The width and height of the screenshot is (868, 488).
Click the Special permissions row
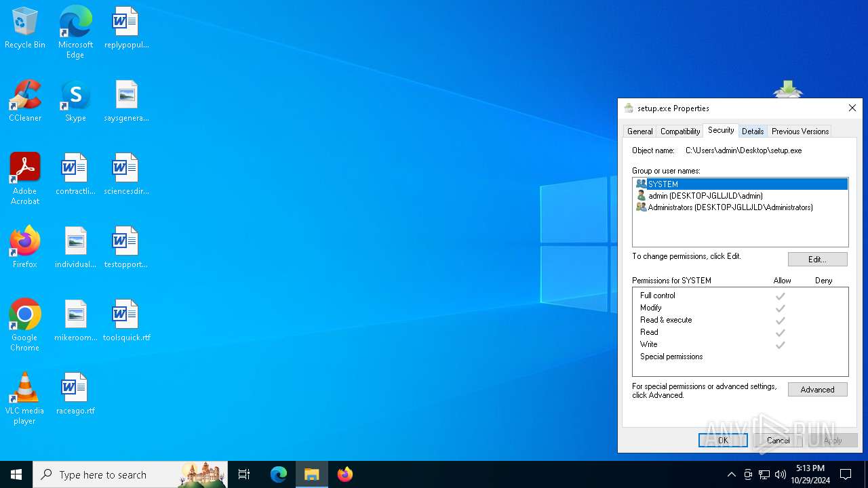[740, 357]
